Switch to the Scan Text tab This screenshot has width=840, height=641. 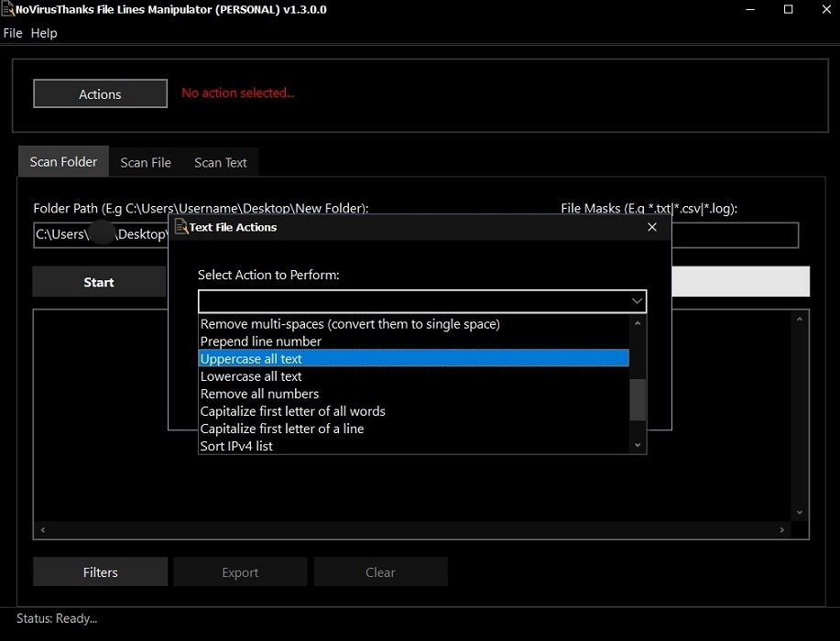point(219,162)
